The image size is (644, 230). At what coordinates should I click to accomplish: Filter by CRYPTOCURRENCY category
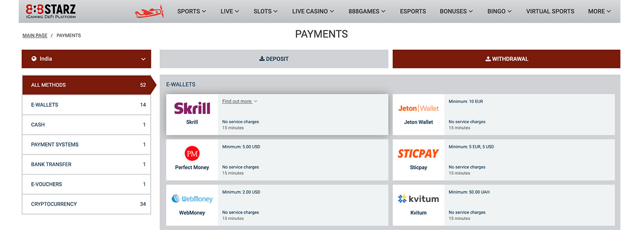coord(86,204)
